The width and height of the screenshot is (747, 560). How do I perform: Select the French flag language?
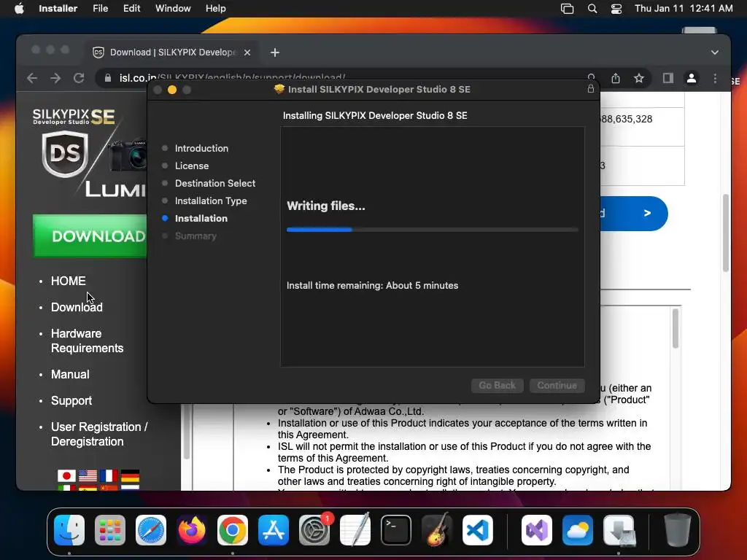point(109,475)
